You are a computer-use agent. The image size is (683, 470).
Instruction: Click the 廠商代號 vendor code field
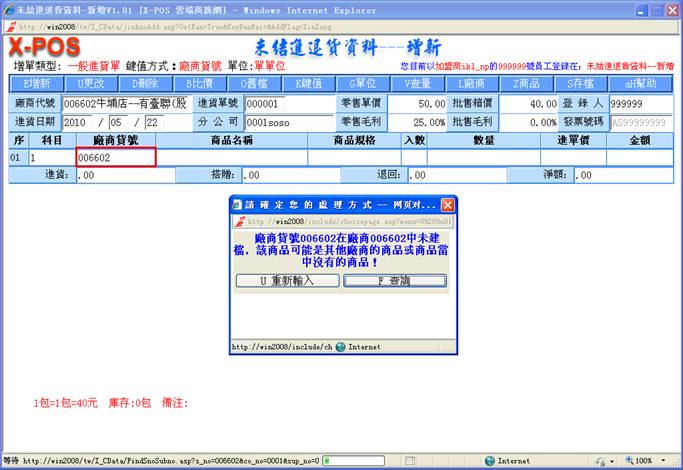point(125,103)
